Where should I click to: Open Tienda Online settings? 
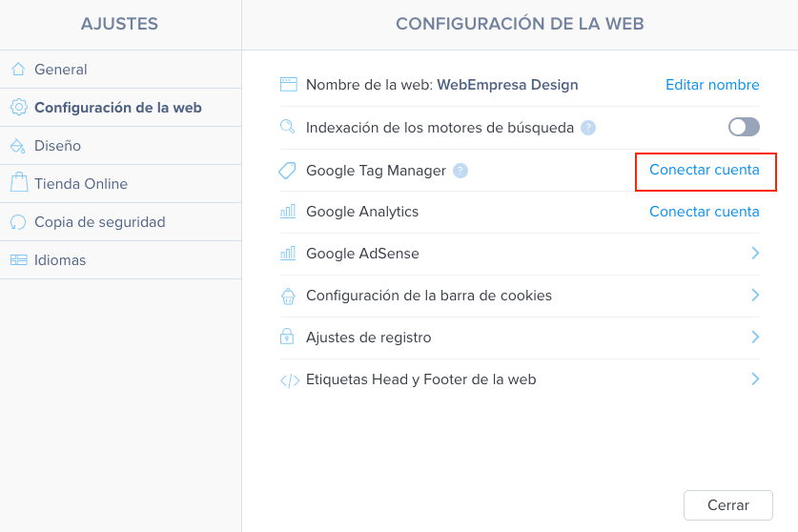tap(121, 184)
